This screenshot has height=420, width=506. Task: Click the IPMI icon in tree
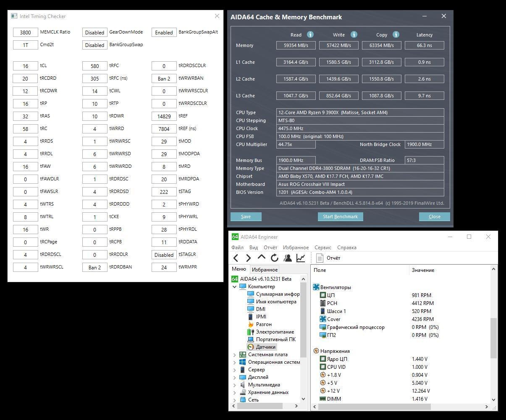pyautogui.click(x=251, y=317)
